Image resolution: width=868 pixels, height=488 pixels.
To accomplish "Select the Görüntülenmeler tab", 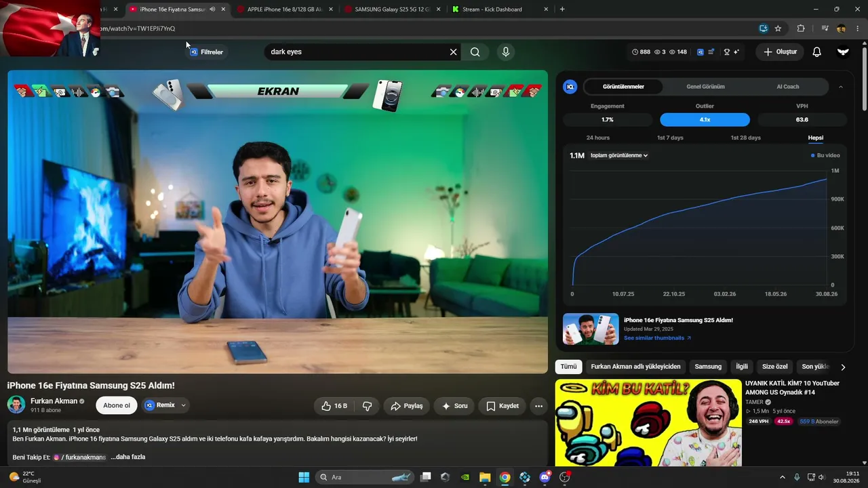I will pos(623,87).
